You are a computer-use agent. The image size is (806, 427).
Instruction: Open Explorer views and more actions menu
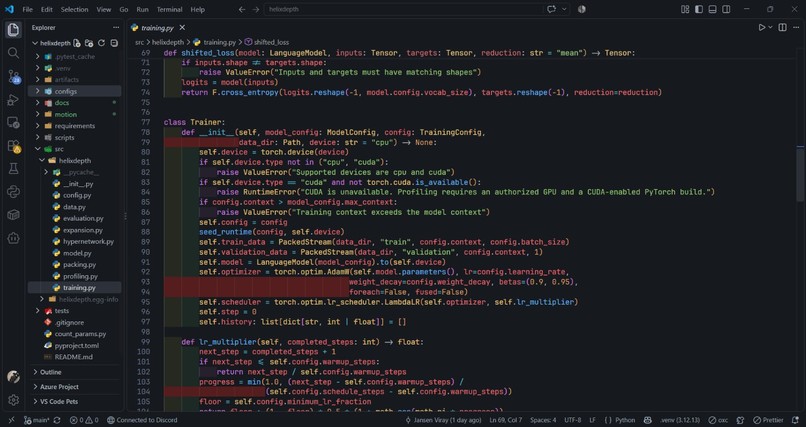[116, 28]
